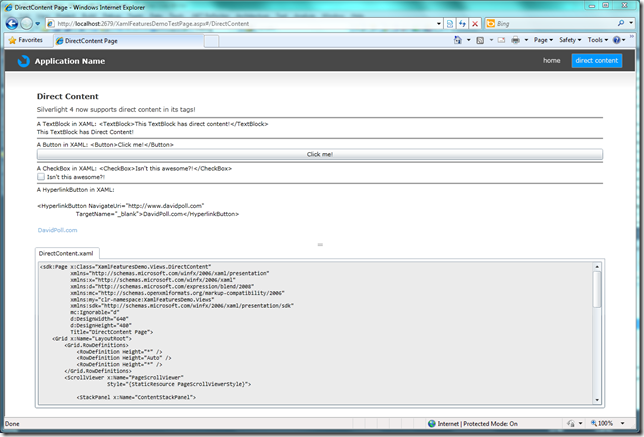Click the browser Forward arrow button
The image size is (644, 437).
[26, 23]
